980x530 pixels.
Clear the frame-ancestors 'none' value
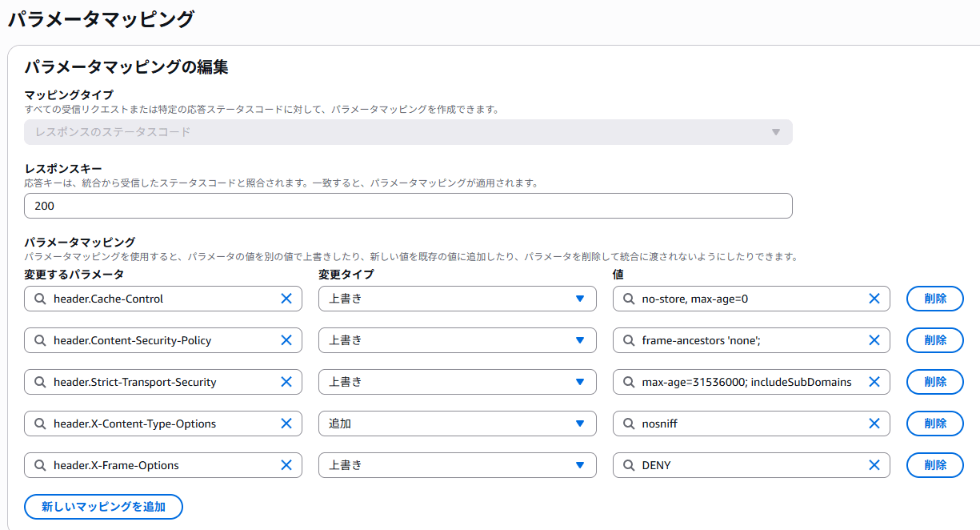point(874,340)
